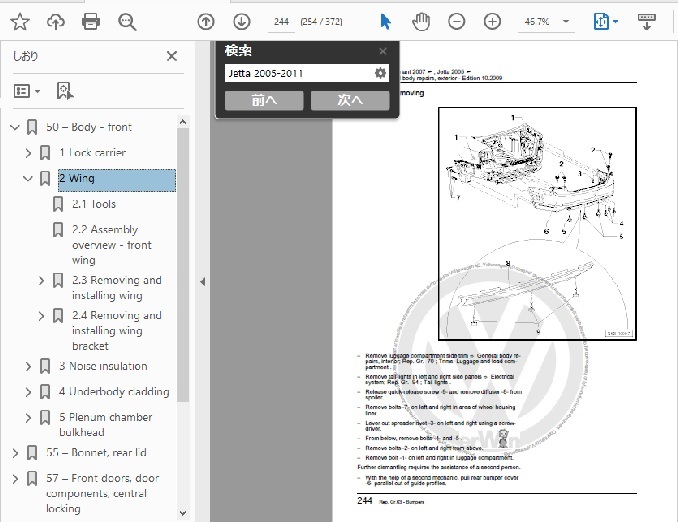
Task: Click the bumper diagram image on page
Action: coord(537,224)
